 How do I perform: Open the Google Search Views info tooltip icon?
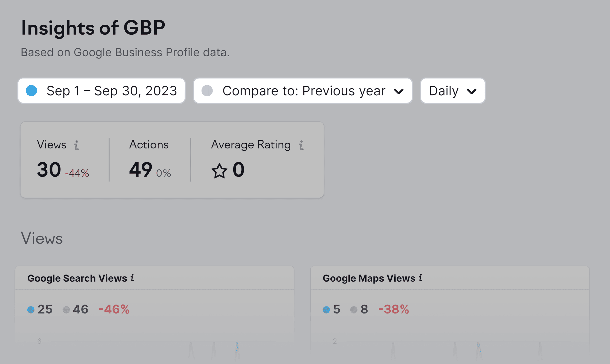132,278
